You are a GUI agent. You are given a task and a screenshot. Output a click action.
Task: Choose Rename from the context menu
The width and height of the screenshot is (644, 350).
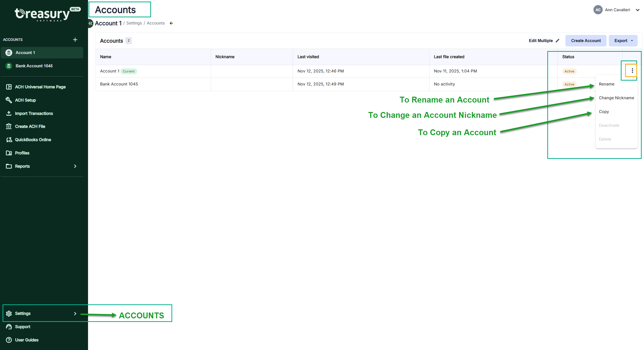coord(606,84)
